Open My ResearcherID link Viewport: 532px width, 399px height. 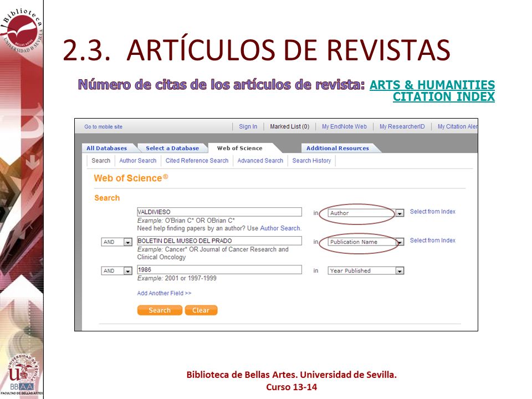(x=402, y=126)
